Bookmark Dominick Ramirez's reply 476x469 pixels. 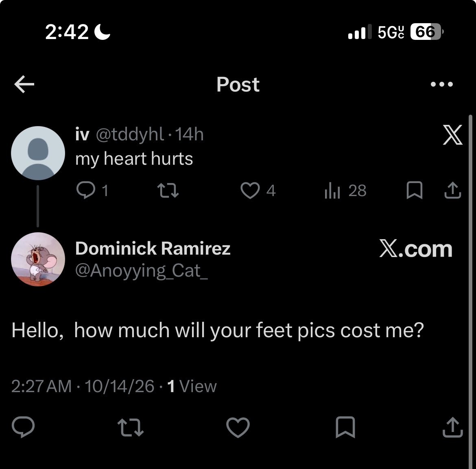345,427
